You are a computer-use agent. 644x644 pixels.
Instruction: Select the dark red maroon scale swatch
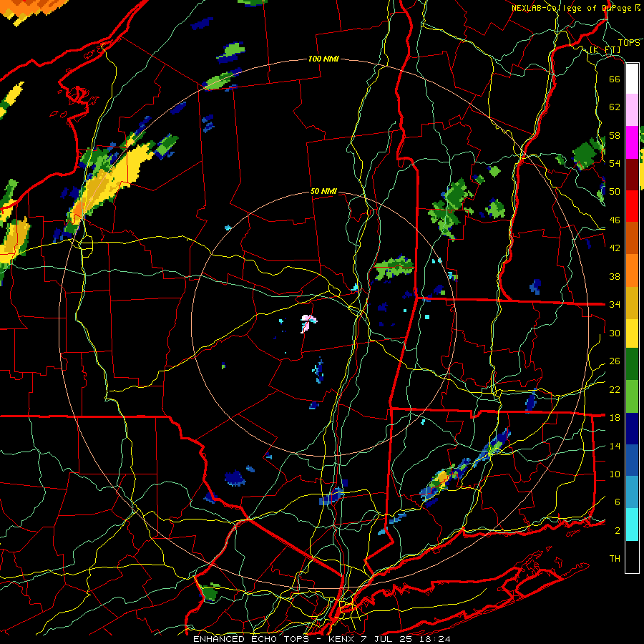[632, 175]
